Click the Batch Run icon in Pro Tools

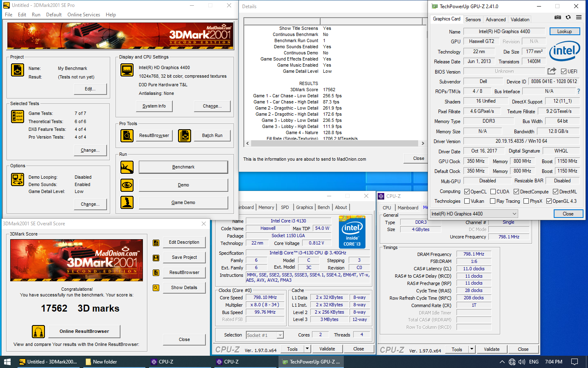click(x=185, y=135)
